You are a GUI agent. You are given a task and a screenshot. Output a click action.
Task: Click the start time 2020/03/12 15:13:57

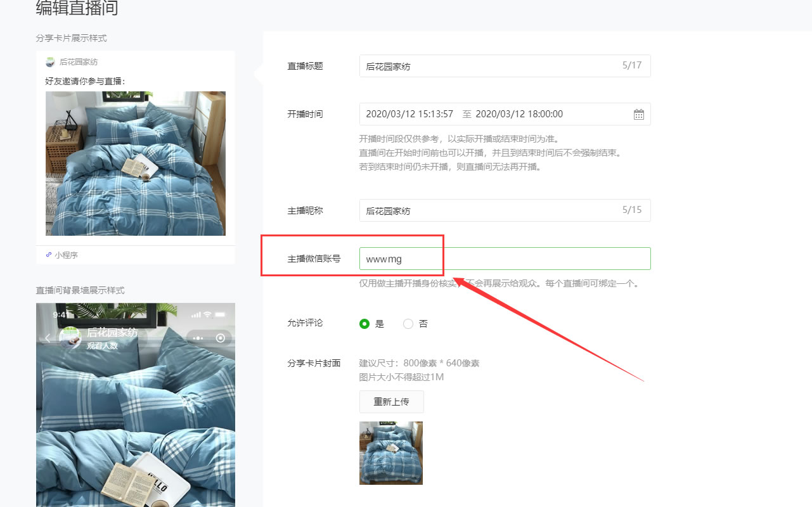click(409, 114)
